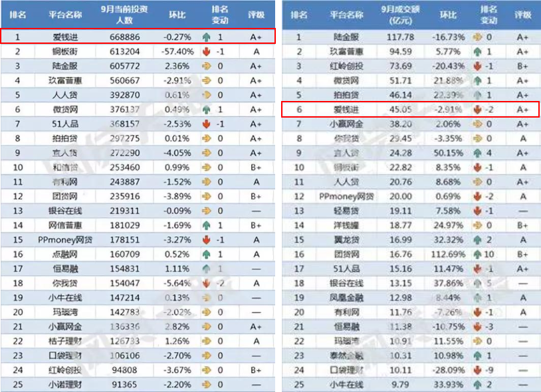Select the investor count 668886
Viewport: 541px width, 392px height.
(124, 37)
